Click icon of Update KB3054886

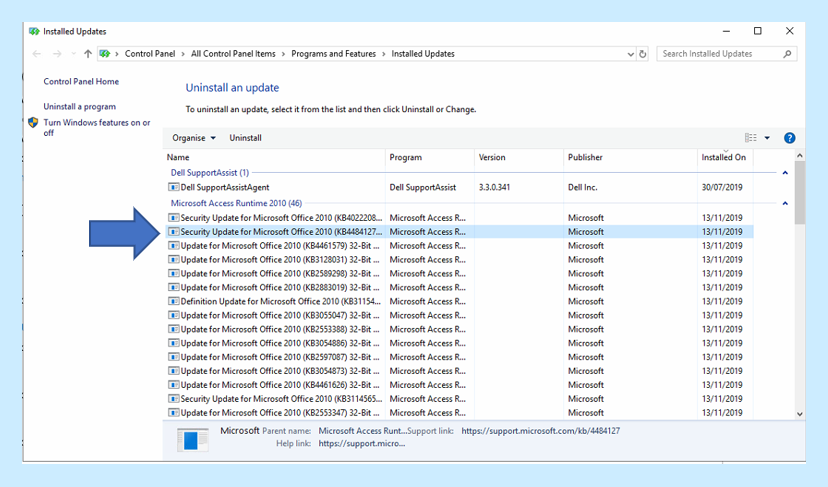click(x=173, y=343)
